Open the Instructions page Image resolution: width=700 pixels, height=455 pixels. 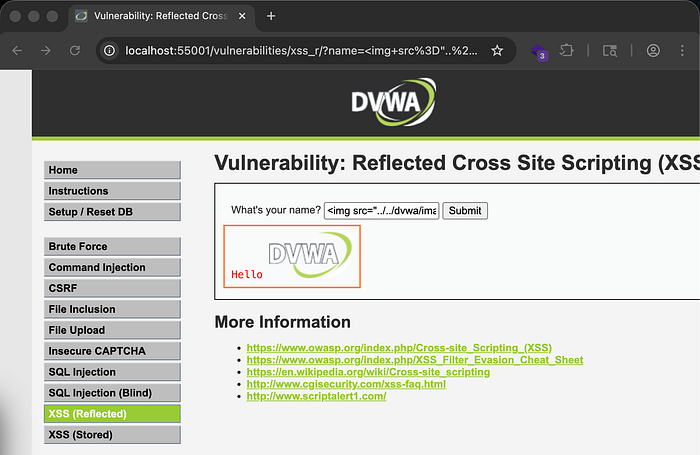tap(112, 191)
